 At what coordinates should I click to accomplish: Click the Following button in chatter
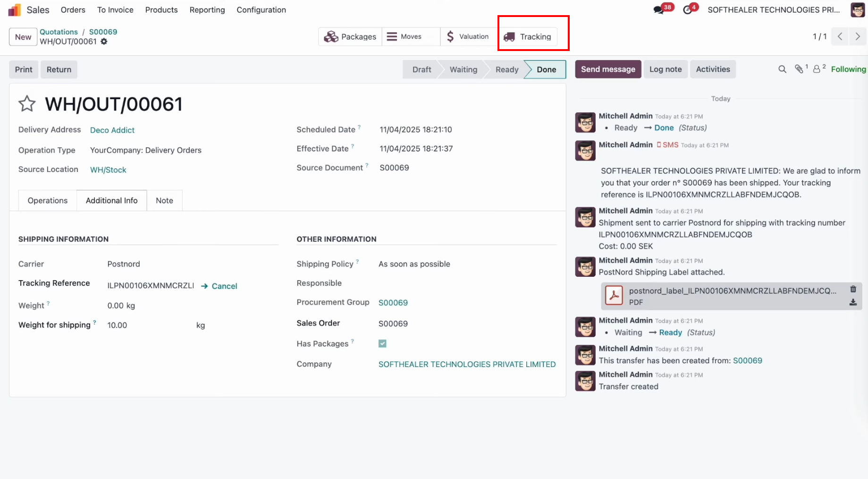(848, 69)
